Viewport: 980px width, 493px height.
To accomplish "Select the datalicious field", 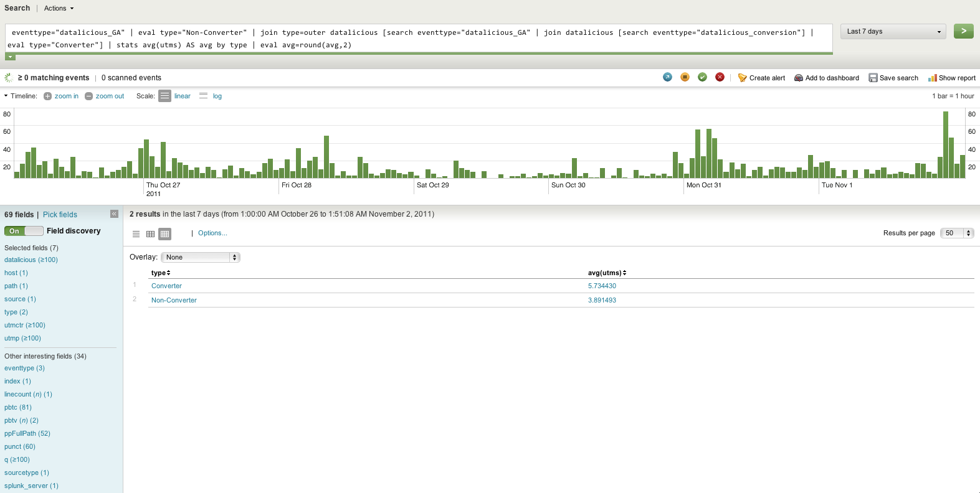I will point(31,260).
